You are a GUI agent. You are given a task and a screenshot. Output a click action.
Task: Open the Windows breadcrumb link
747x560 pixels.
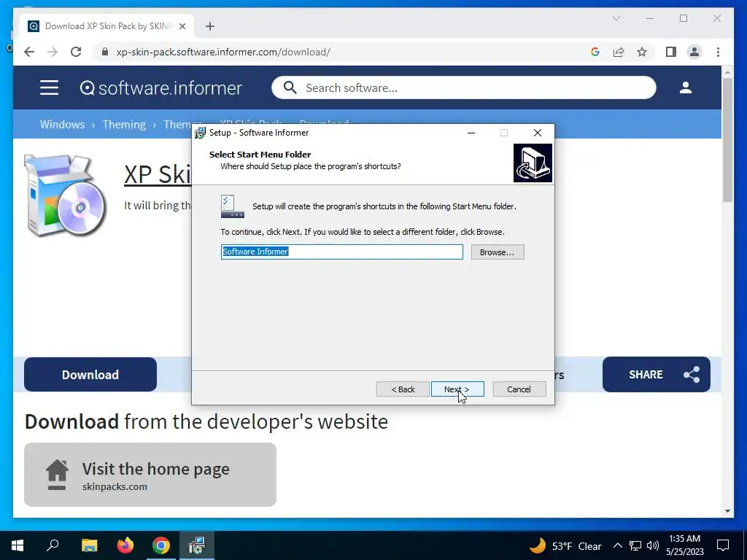point(63,124)
